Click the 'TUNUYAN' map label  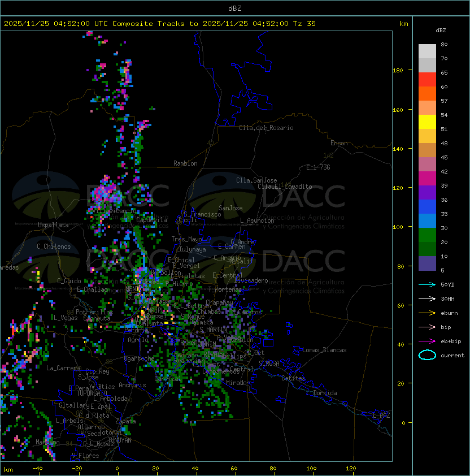coord(120,440)
